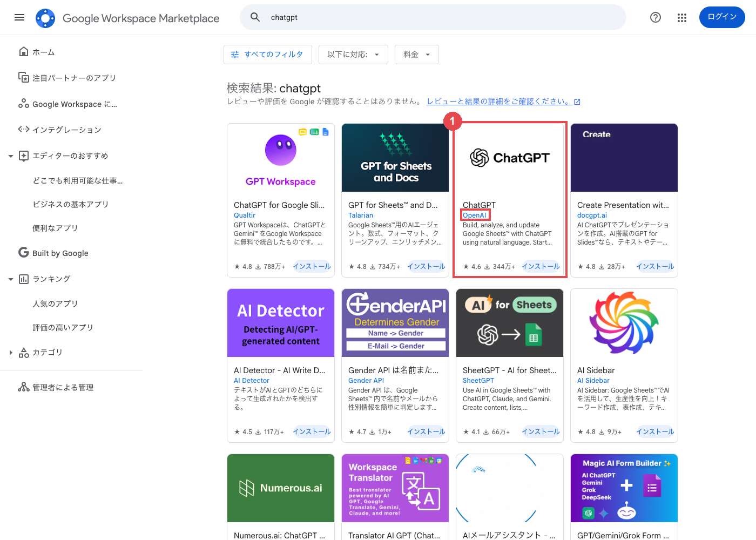
Task: Open the GenderAPI app thumbnail
Action: click(x=395, y=323)
